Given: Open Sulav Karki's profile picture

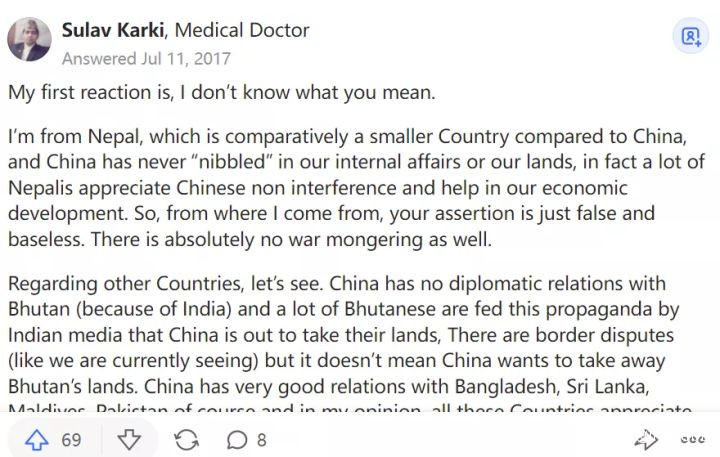Looking at the screenshot, I should point(30,38).
